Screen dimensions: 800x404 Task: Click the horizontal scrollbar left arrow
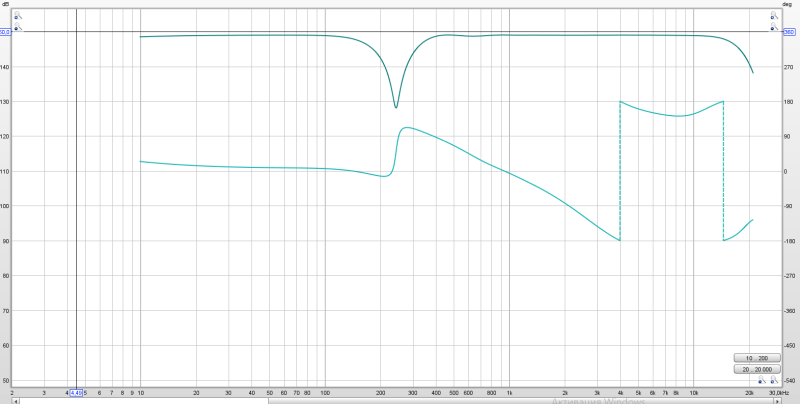15,401
